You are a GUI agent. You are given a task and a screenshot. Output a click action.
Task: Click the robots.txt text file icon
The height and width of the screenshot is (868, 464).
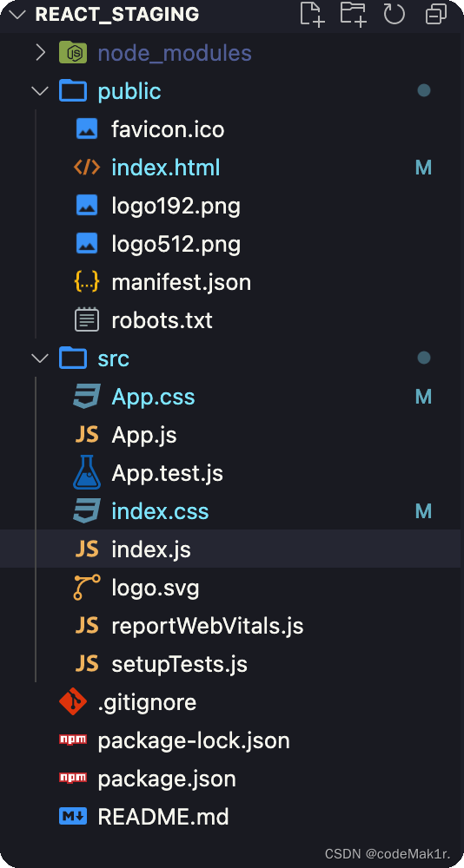click(87, 320)
